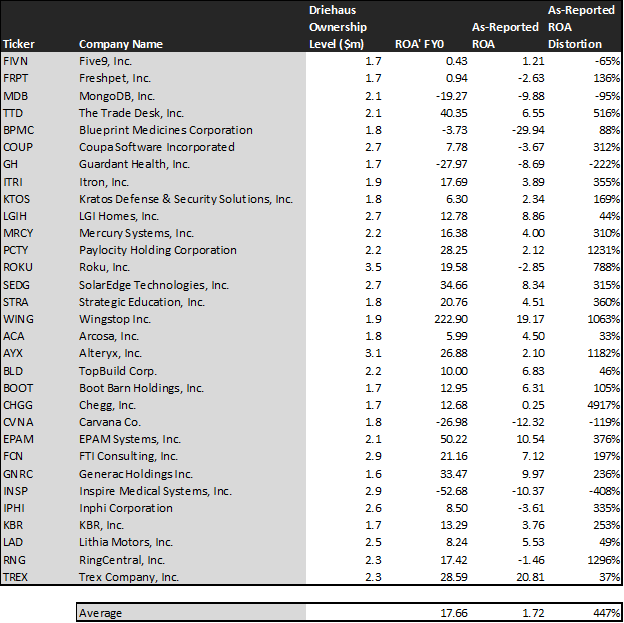
Task: Select Blueprint as-reported ROA -29.94
Action: (528, 130)
